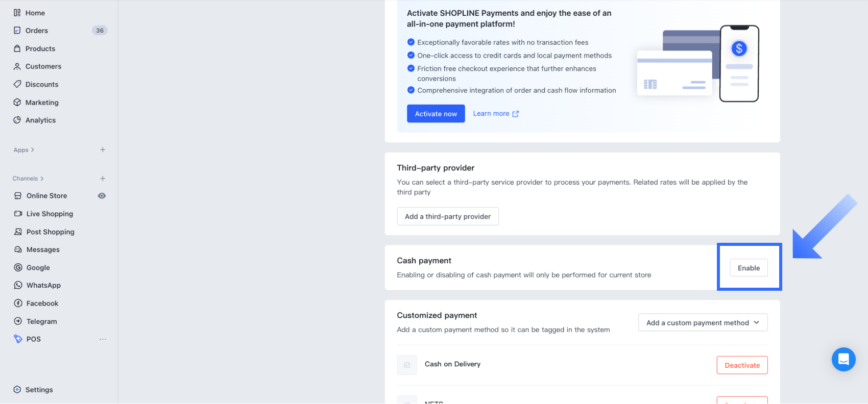Open POS more options ellipsis

(x=103, y=339)
